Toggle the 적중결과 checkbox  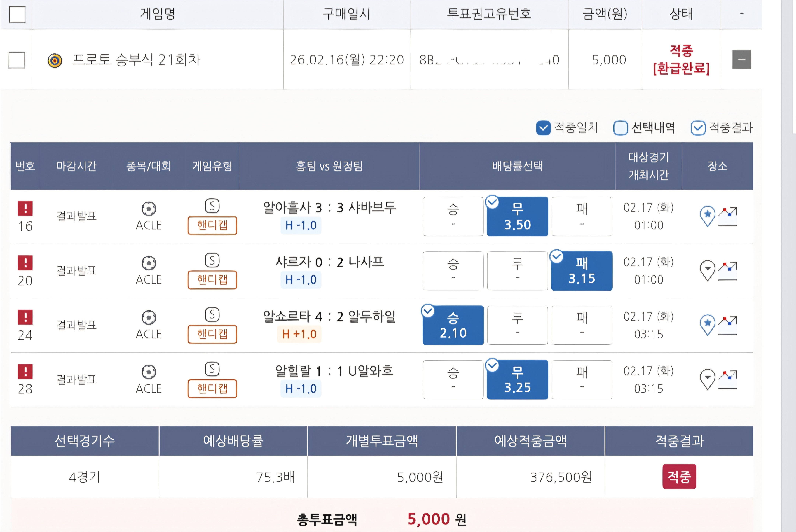point(698,128)
